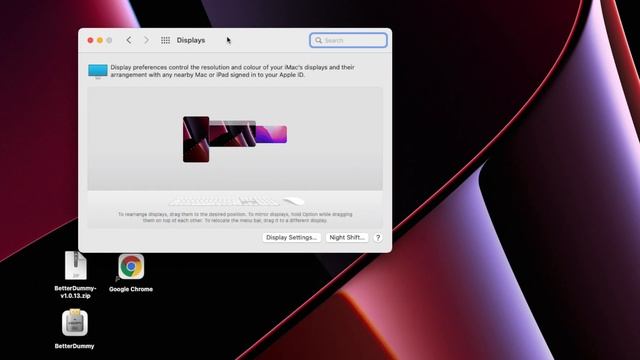Click the Displays window title

[x=191, y=40]
